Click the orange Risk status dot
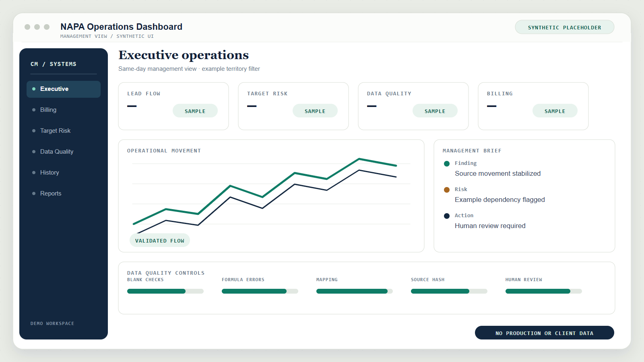This screenshot has width=644, height=362. click(x=447, y=190)
